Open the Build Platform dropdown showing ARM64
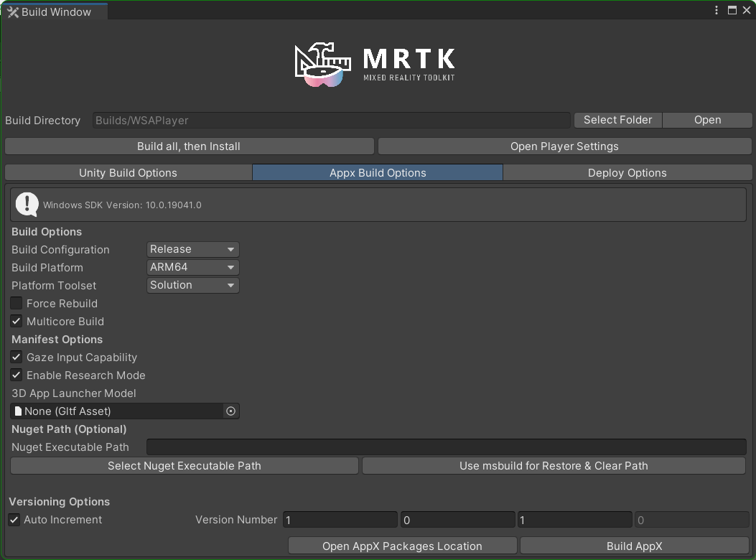The width and height of the screenshot is (756, 560). (193, 267)
